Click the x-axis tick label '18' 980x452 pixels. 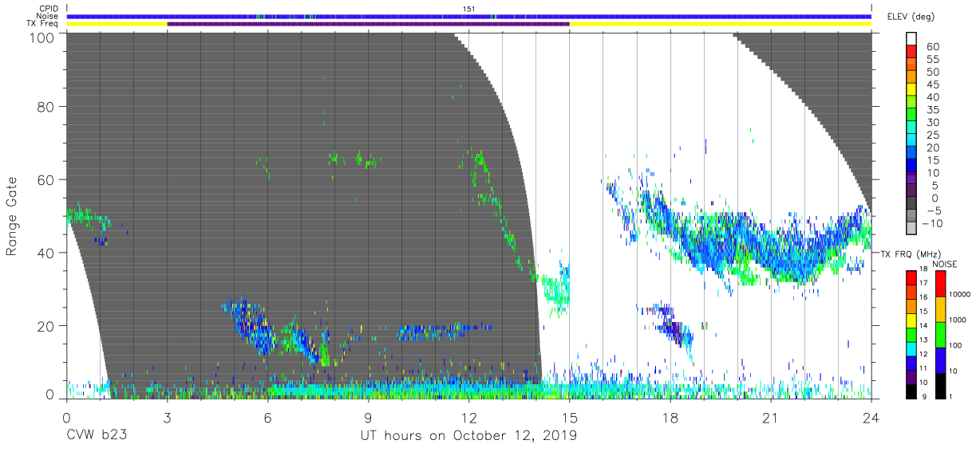tap(670, 418)
